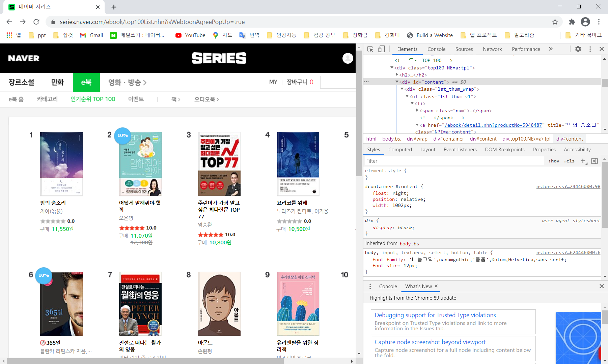
Task: Open the MY page link
Action: (273, 82)
